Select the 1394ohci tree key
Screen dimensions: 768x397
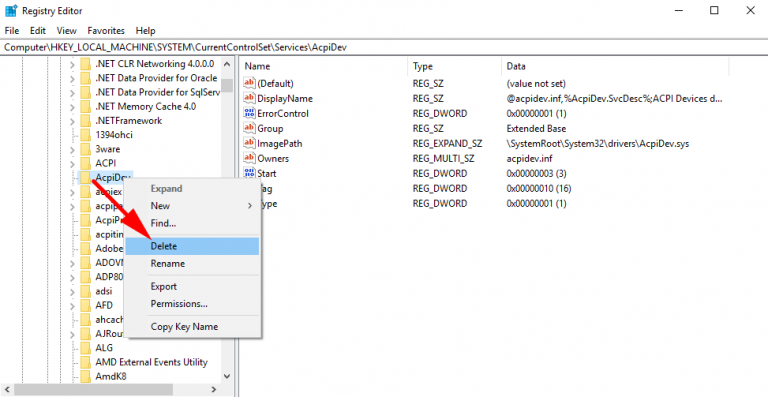pos(114,135)
